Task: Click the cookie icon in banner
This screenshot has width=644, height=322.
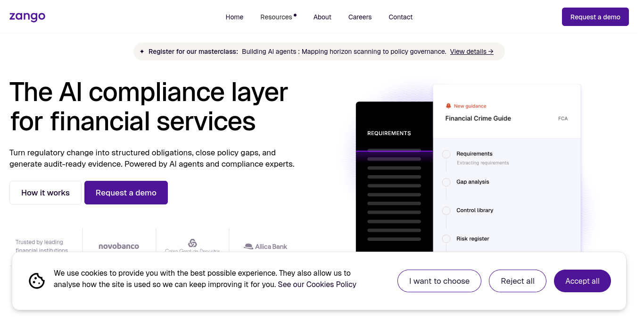Action: coord(37,281)
